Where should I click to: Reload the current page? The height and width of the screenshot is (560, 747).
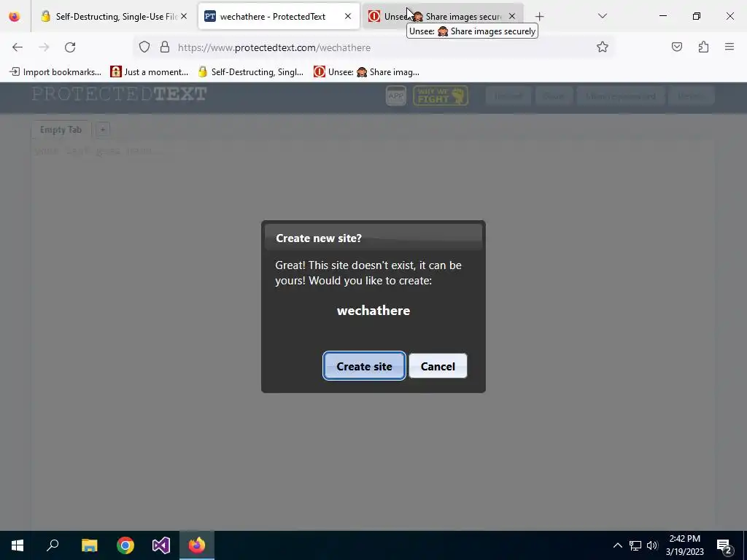pos(70,47)
